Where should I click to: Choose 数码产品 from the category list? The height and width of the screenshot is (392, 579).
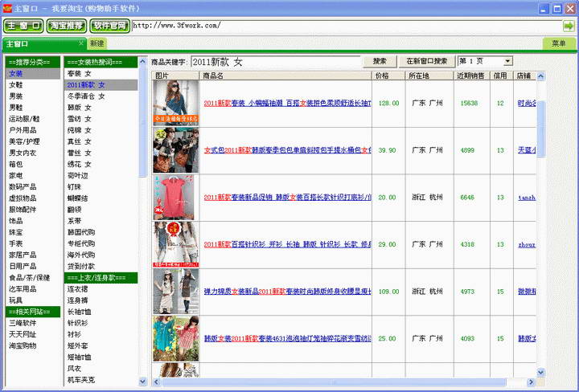tap(23, 186)
